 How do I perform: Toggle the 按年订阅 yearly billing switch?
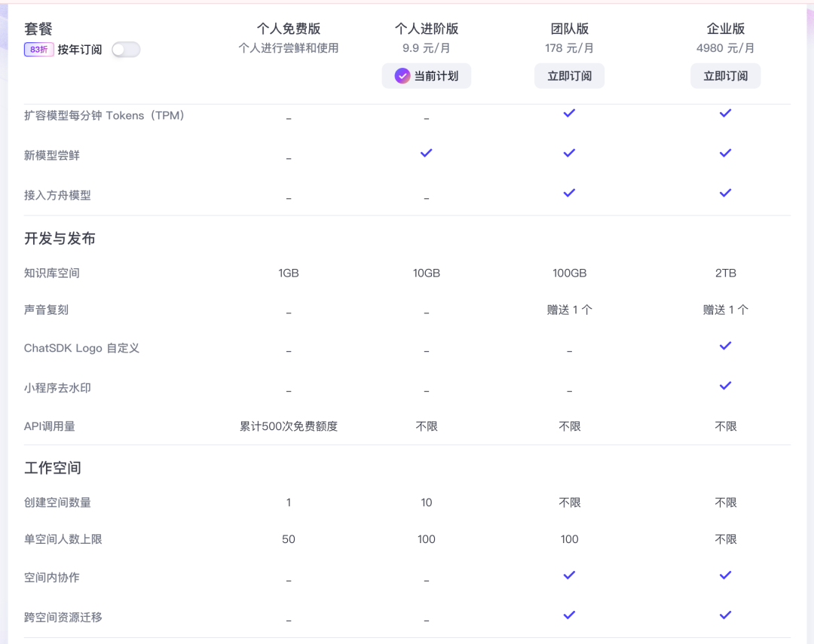[x=126, y=50]
